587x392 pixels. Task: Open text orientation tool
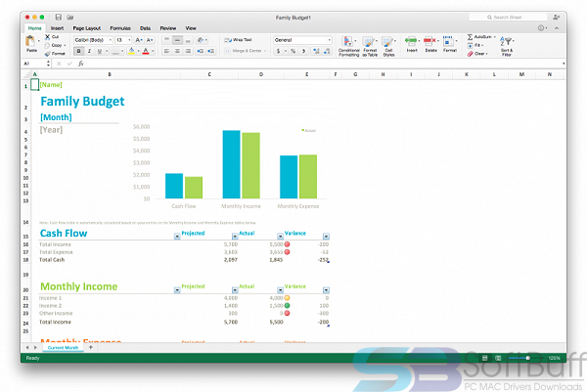click(201, 40)
